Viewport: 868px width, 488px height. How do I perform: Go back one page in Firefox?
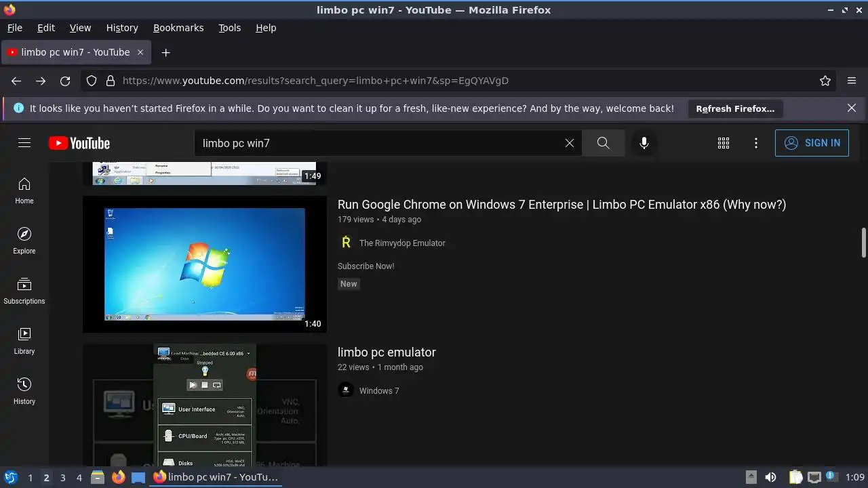16,81
